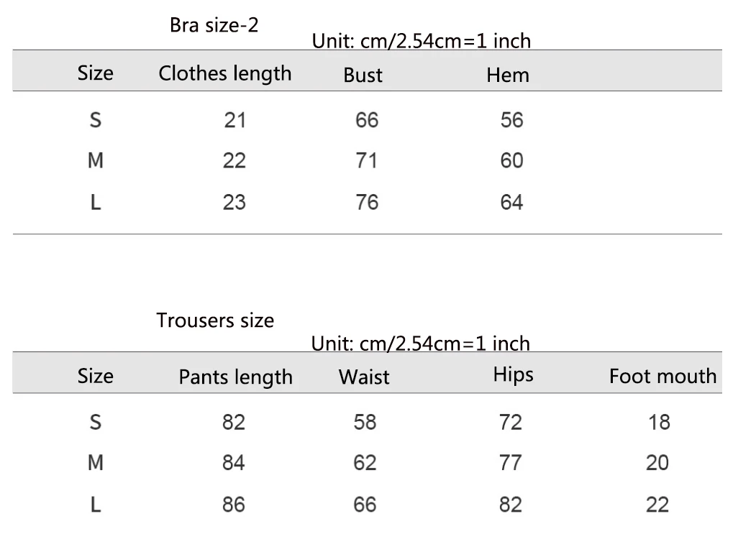Image resolution: width=756 pixels, height=534 pixels.
Task: Click the 'Trousers size' table title
Action: coord(215,321)
